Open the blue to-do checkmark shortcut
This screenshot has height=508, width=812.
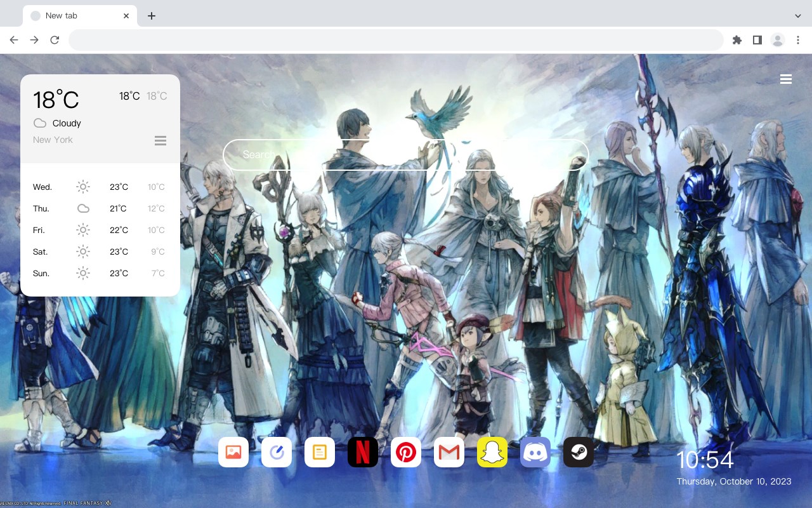(x=277, y=452)
